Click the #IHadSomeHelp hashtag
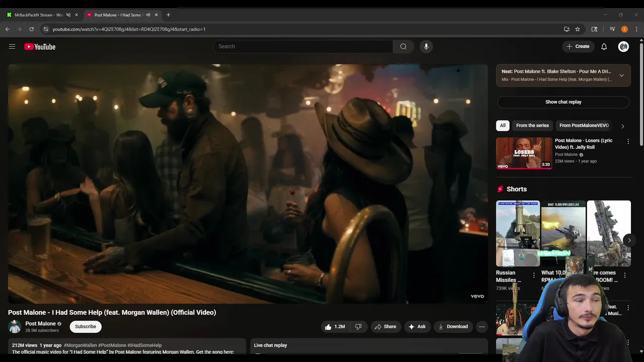Screen dimensions: 644x362 144,345
